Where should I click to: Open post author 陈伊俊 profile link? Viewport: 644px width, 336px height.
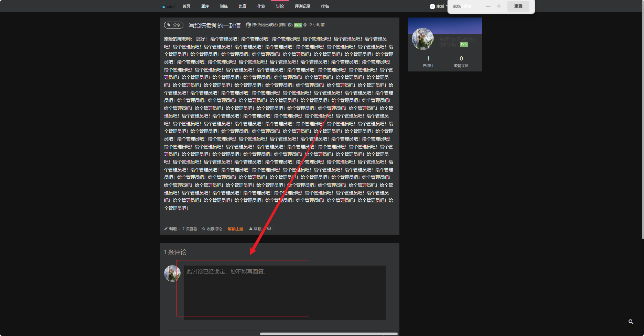pos(272,25)
